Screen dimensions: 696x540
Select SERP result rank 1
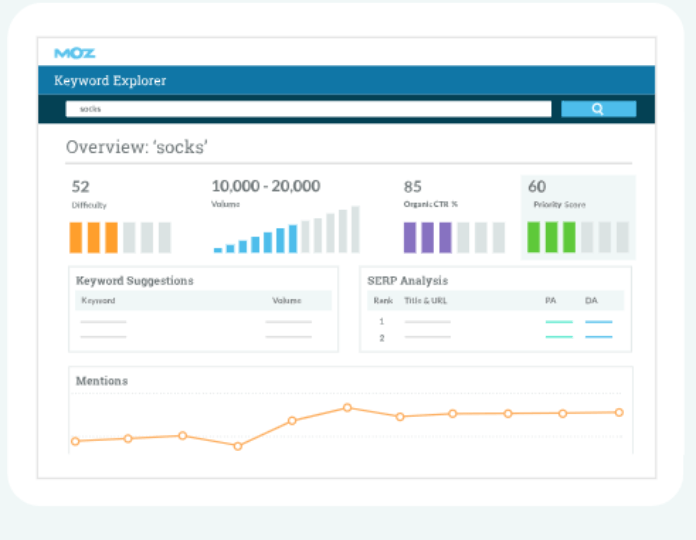coord(381,321)
